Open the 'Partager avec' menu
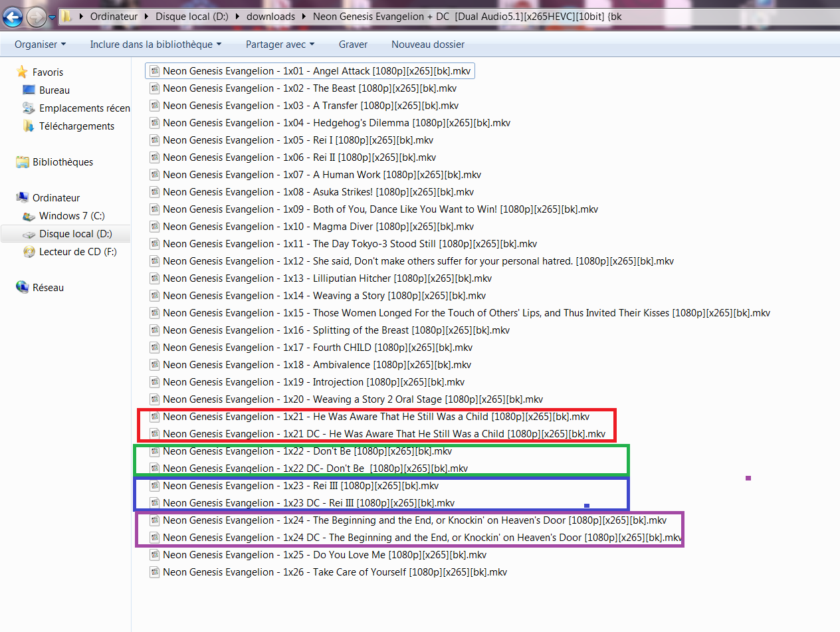The width and height of the screenshot is (840, 632). pos(280,45)
